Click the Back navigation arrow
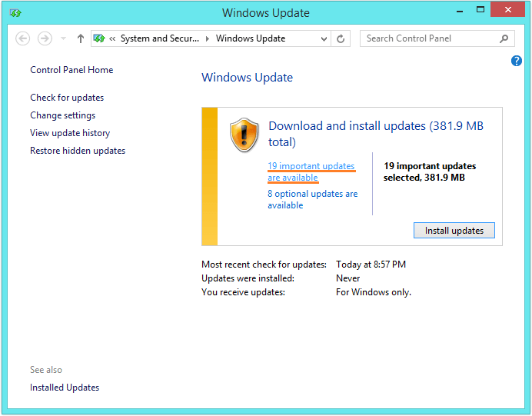The height and width of the screenshot is (416, 532). tap(23, 38)
